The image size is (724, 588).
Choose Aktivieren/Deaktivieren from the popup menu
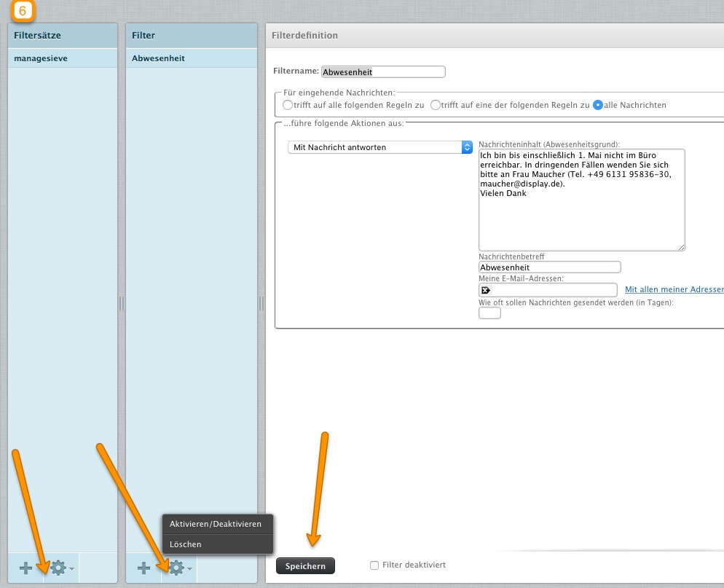[215, 524]
